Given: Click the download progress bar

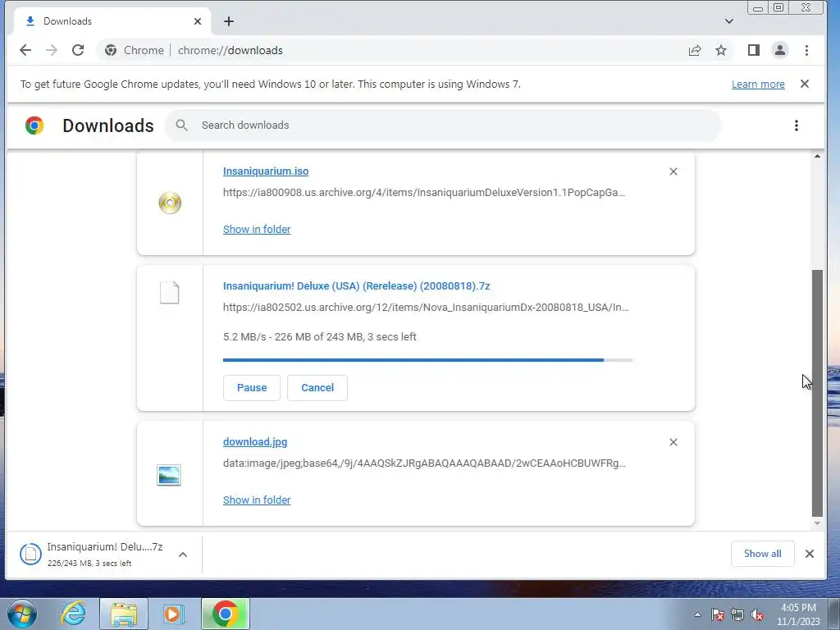Looking at the screenshot, I should click(427, 360).
